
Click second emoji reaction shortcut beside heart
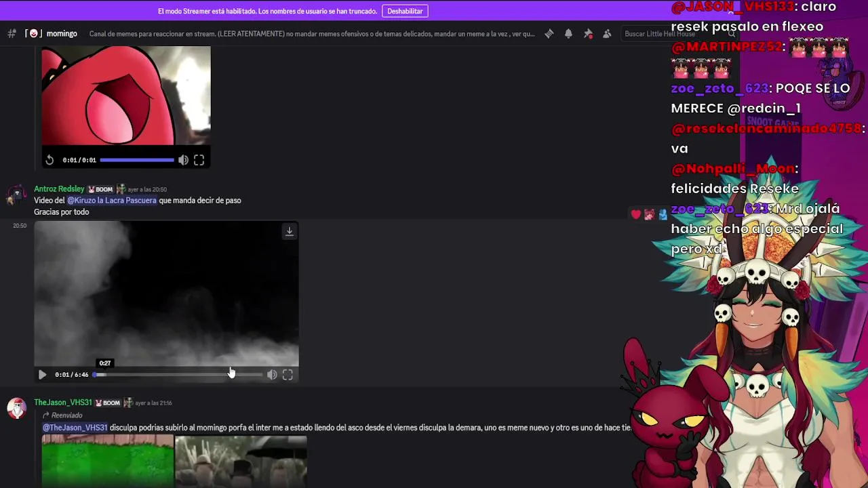pyautogui.click(x=650, y=214)
